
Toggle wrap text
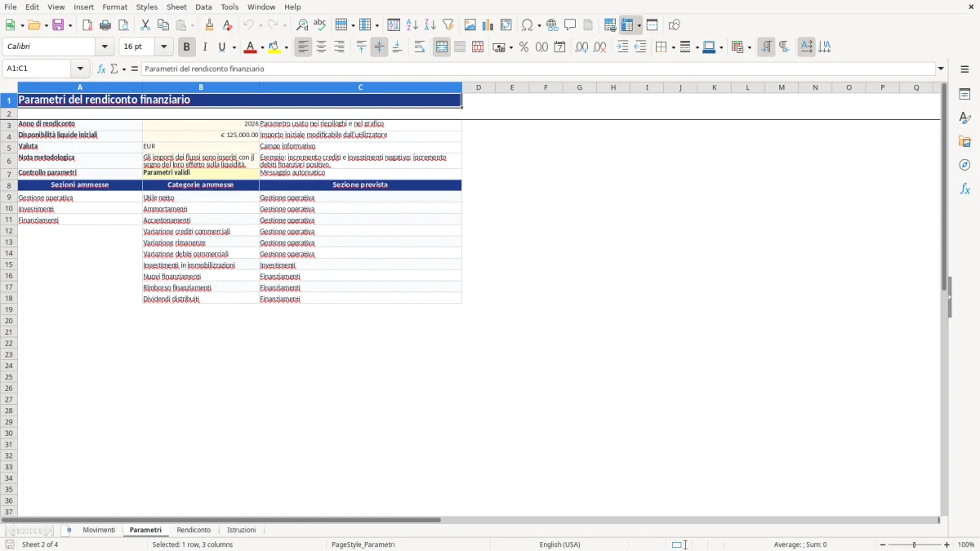point(420,47)
